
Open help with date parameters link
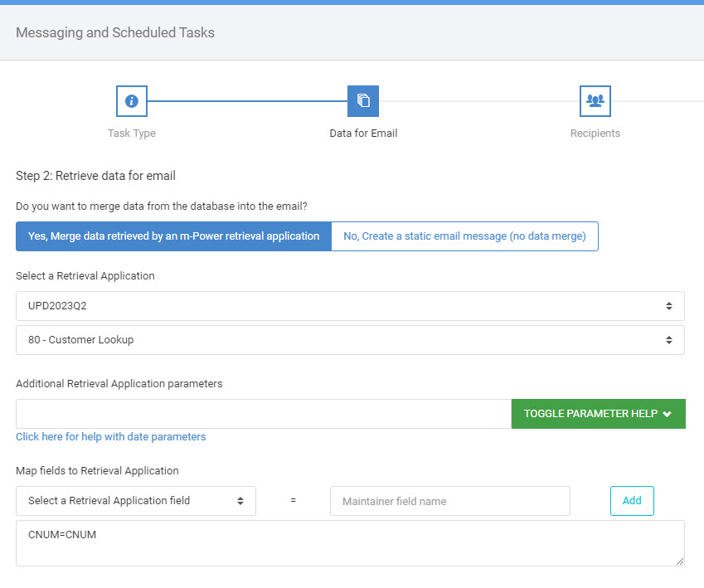(x=111, y=436)
